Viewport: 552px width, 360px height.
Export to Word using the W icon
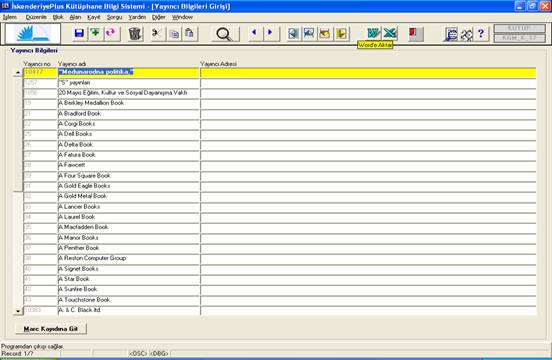tap(373, 34)
